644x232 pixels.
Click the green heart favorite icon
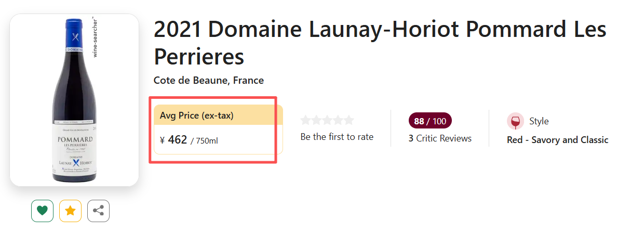(x=43, y=211)
